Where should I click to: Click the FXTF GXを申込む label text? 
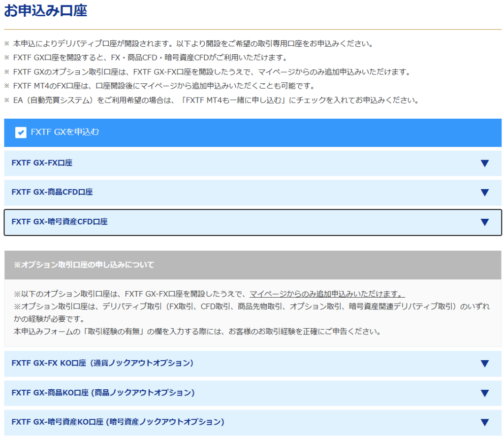tap(65, 132)
